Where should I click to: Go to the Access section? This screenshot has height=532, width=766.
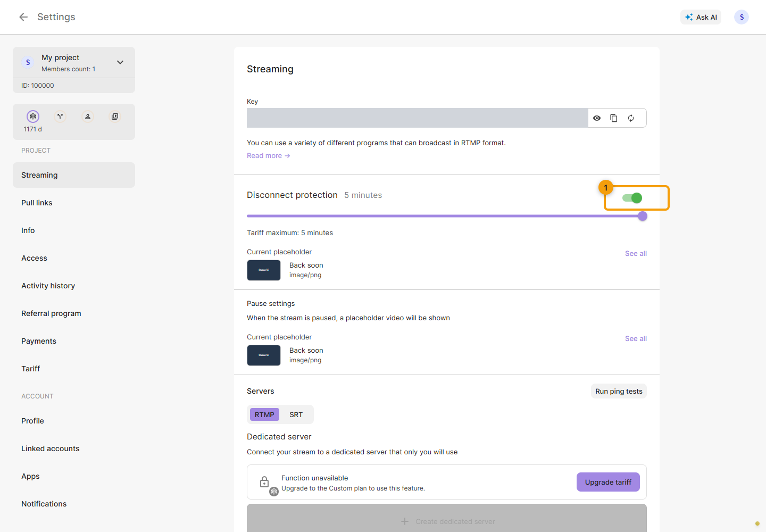[x=74, y=258]
